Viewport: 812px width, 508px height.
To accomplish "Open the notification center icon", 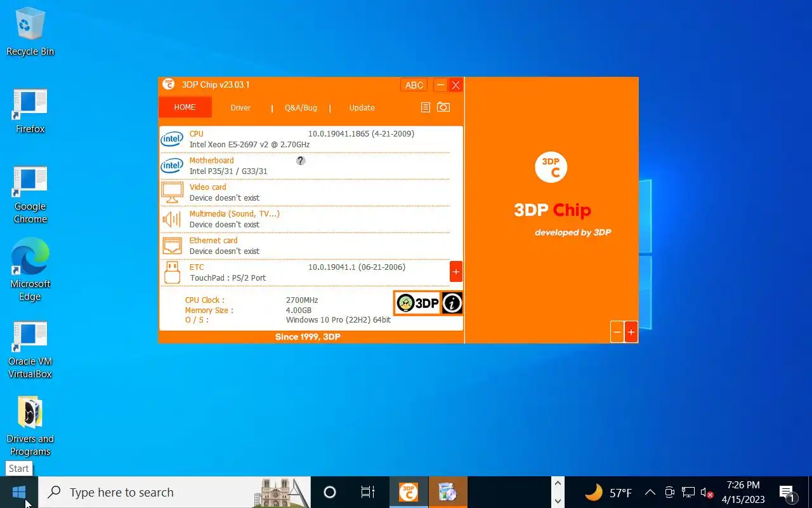I will 787,492.
